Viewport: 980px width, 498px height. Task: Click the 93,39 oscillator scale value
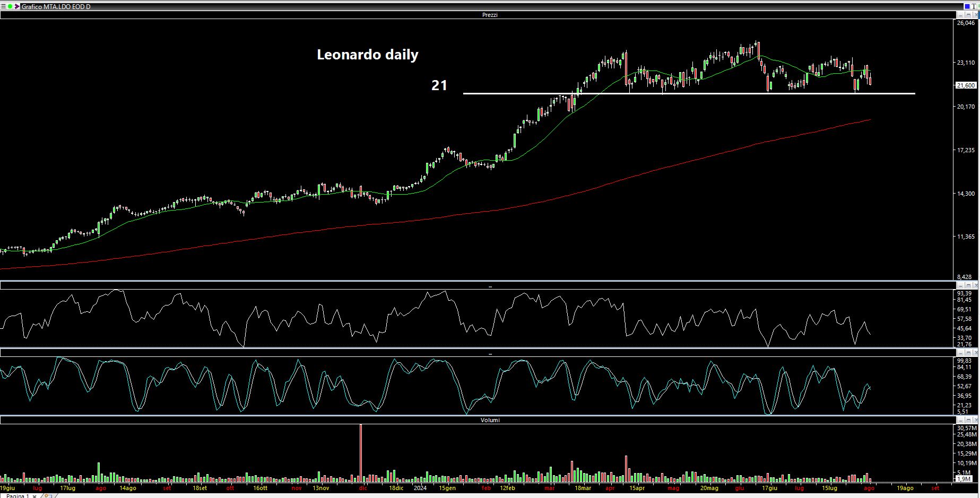tap(965, 293)
